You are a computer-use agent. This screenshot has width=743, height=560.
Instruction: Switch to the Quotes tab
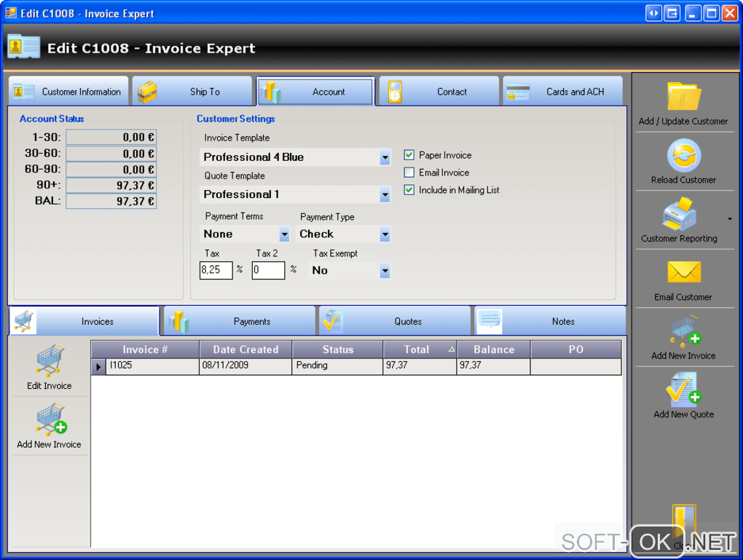click(395, 321)
